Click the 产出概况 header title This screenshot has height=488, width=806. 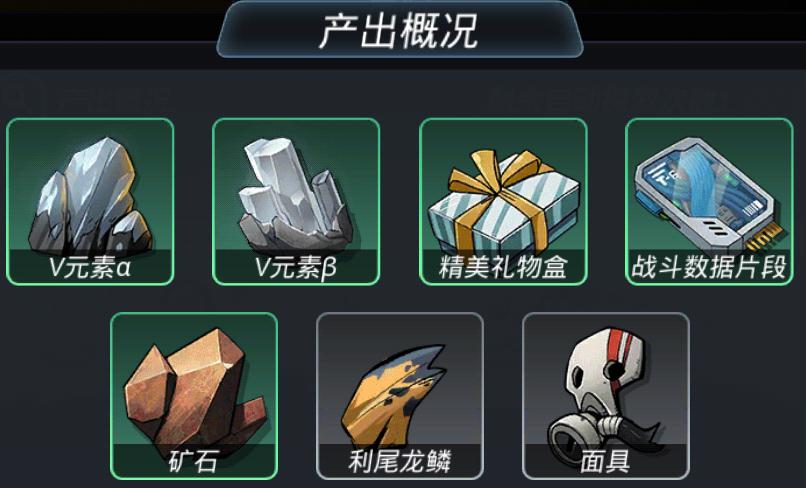pos(399,31)
